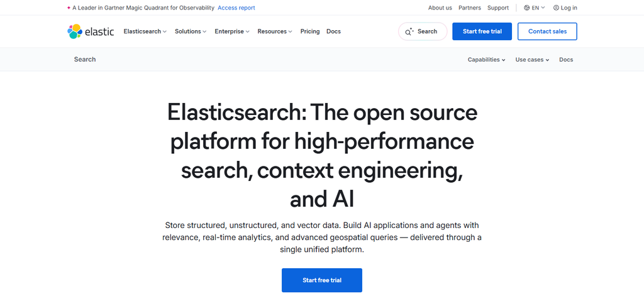Open the Solutions nav menu
This screenshot has height=294, width=644.
tap(191, 31)
